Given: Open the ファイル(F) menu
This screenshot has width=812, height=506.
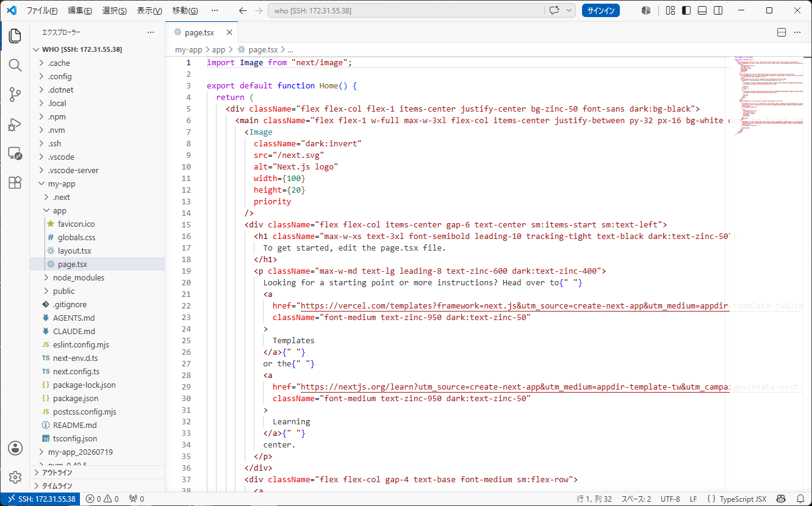Looking at the screenshot, I should point(42,10).
